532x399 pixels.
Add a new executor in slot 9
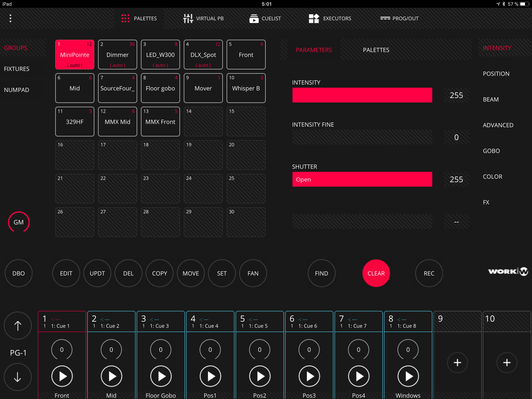(x=457, y=362)
